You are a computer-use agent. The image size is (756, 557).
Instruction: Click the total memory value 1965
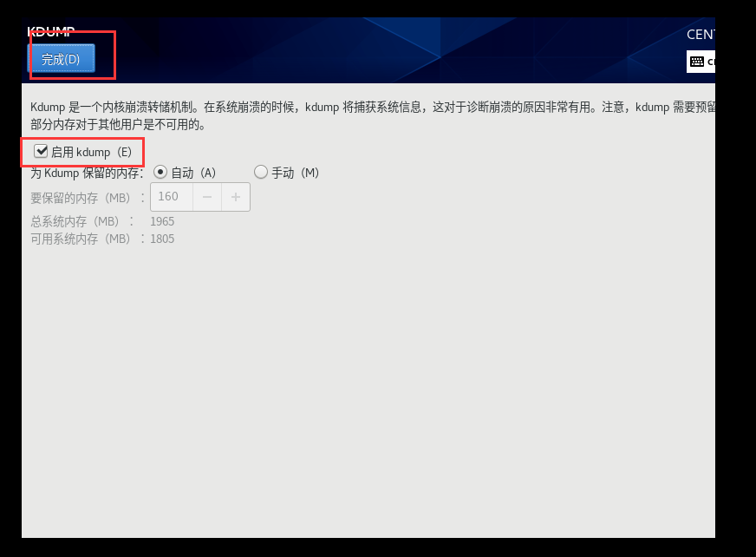(x=162, y=221)
